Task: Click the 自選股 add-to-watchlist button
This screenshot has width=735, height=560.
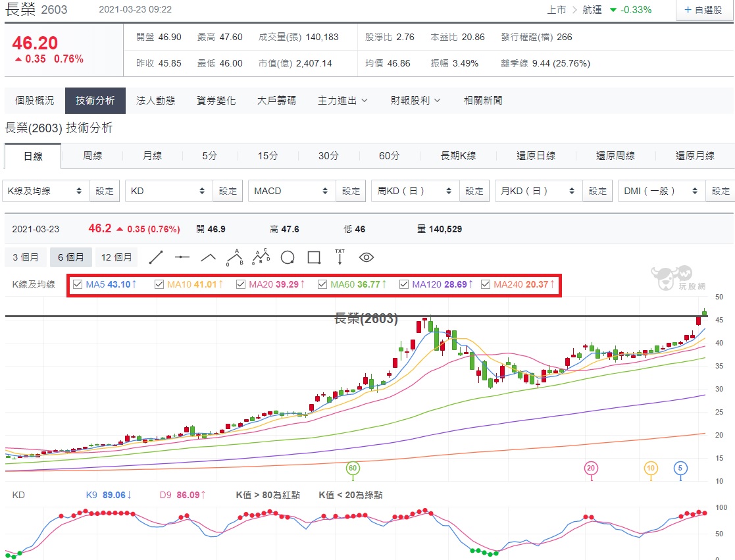Action: pos(703,10)
